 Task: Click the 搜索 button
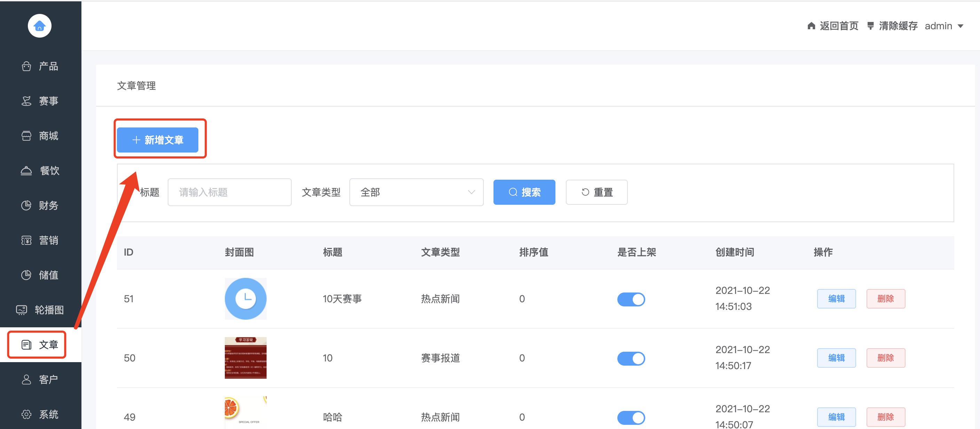pos(524,192)
